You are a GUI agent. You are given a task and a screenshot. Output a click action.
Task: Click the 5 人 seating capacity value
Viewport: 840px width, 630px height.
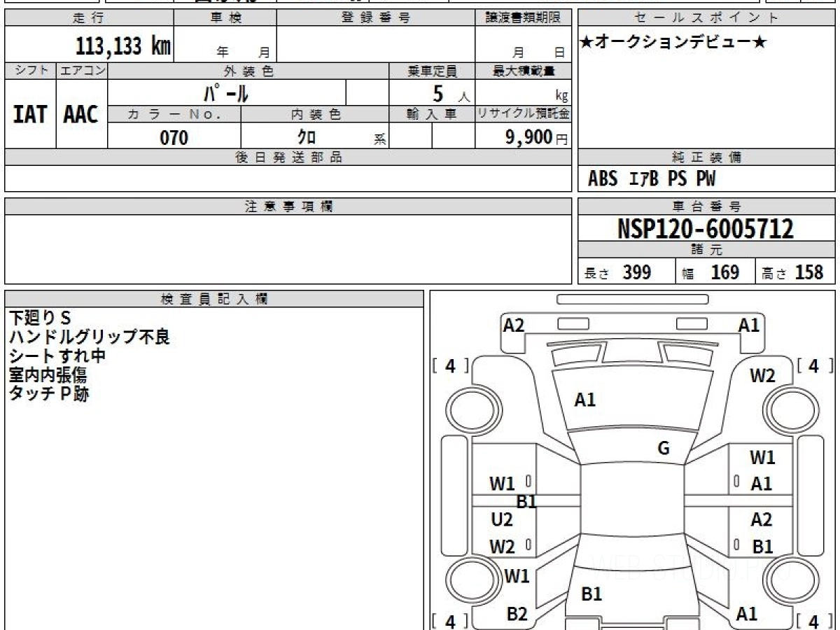click(451, 94)
